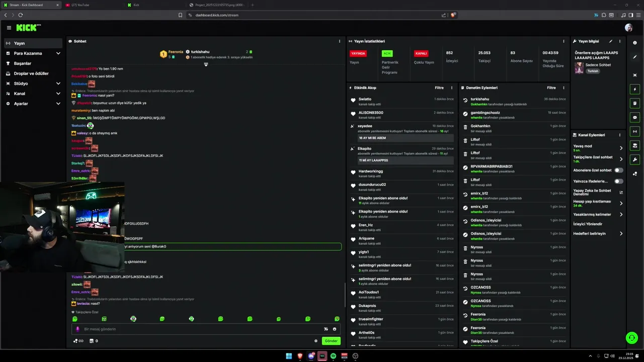644x362 pixels.
Task: Click the screen capture icon in the right sidebar
Action: [635, 75]
